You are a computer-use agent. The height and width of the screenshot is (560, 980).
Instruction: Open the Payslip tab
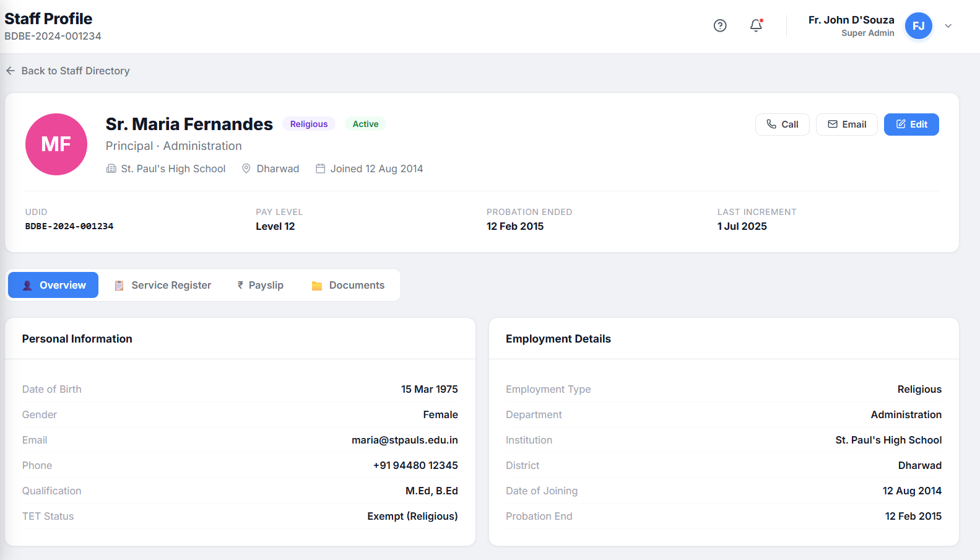click(260, 285)
